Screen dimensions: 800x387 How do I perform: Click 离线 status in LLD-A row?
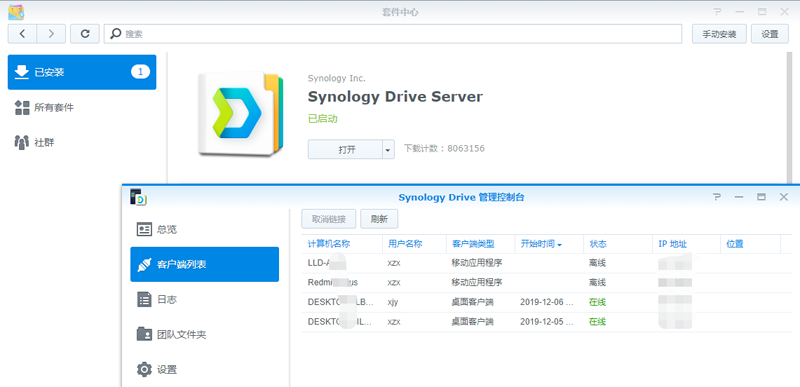pyautogui.click(x=597, y=263)
